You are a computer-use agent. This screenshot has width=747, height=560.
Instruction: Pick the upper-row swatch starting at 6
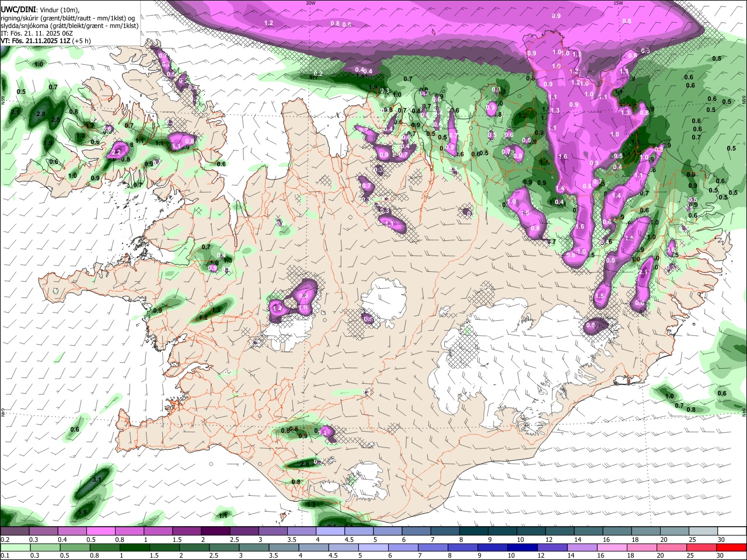[416, 531]
